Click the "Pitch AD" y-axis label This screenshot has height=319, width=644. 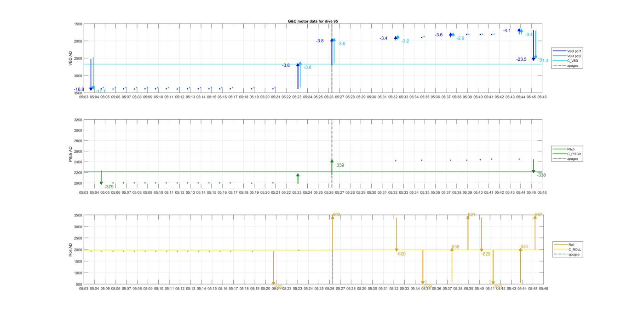click(x=70, y=154)
